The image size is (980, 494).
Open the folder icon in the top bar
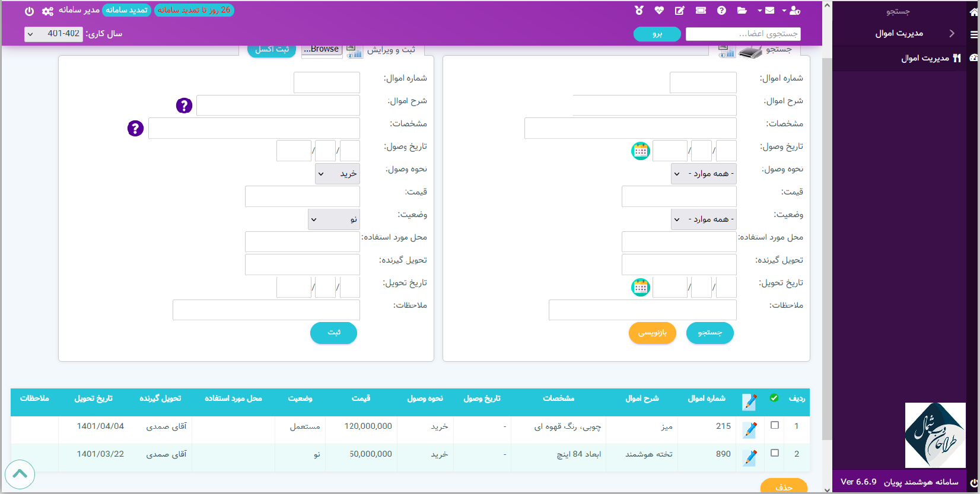[x=742, y=11]
